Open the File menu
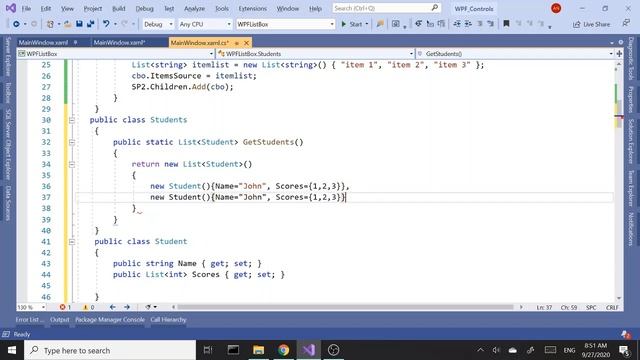 [26, 9]
